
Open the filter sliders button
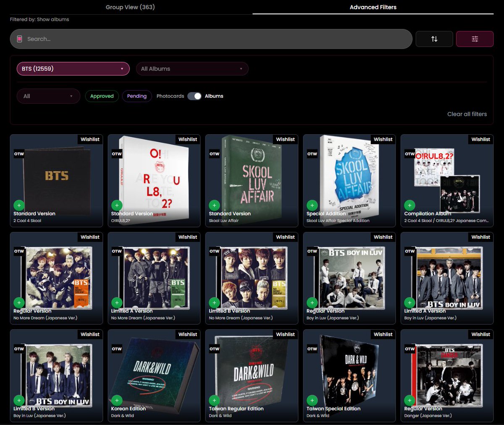(475, 39)
